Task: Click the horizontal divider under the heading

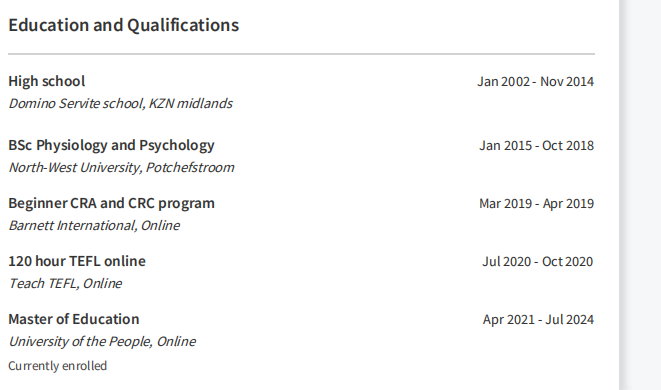Action: pos(301,54)
